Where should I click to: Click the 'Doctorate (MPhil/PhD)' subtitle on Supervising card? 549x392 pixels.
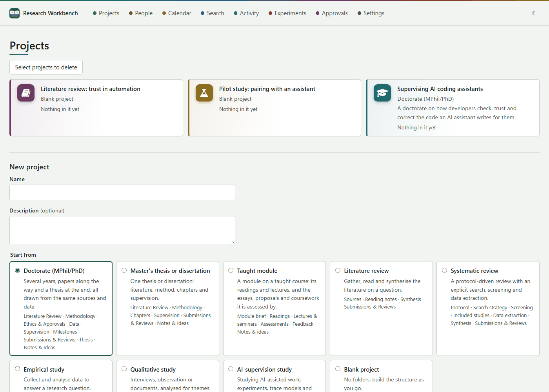(x=425, y=99)
